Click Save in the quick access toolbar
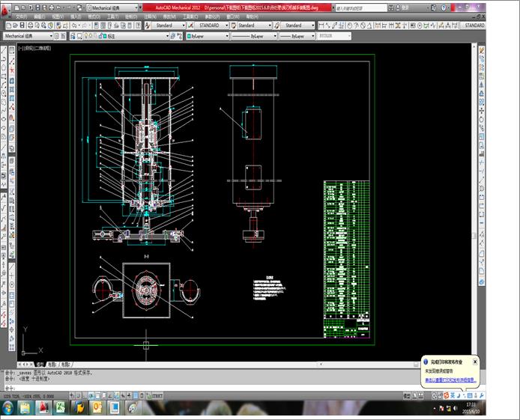 pos(37,7)
